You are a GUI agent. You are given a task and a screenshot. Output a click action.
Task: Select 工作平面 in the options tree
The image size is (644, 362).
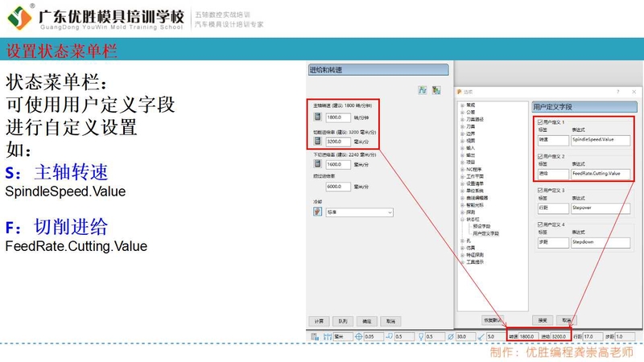(x=475, y=176)
